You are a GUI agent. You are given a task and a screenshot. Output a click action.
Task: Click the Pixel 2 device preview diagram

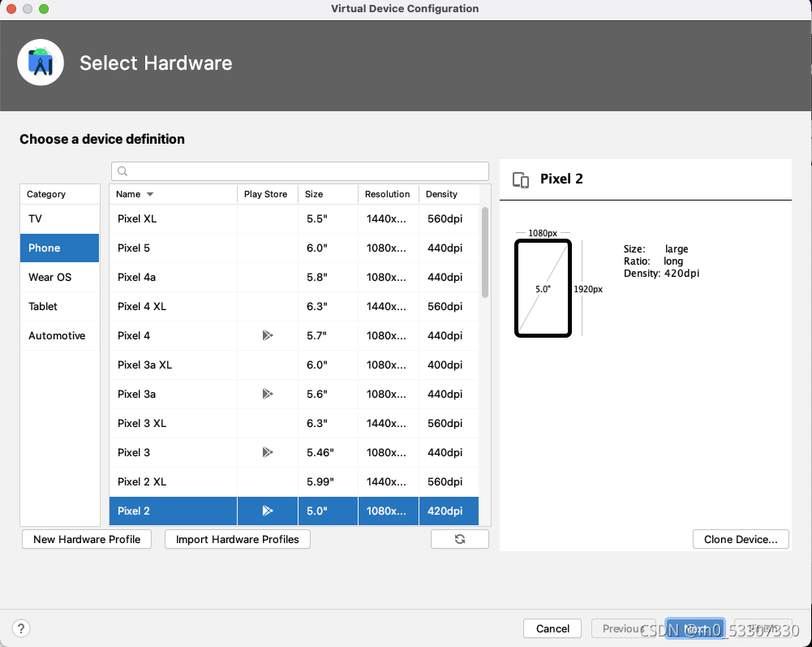543,288
